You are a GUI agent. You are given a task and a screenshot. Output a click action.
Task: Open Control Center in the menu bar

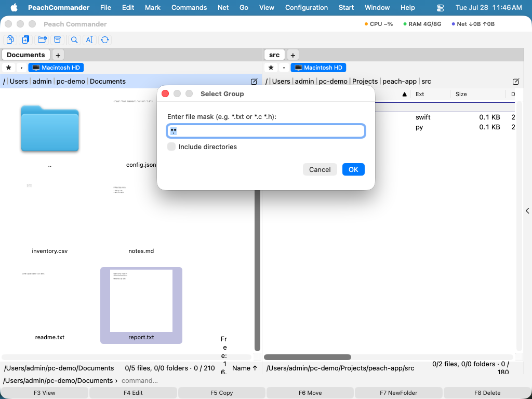click(x=440, y=7)
